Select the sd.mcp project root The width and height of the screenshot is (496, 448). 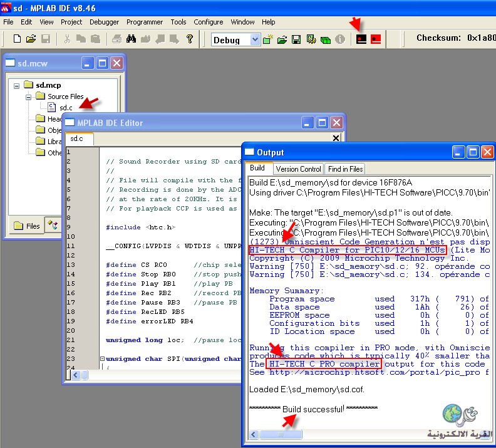pyautogui.click(x=48, y=85)
